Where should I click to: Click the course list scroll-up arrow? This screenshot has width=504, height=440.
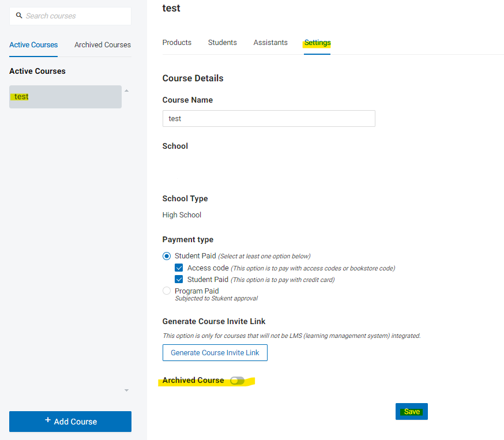127,91
